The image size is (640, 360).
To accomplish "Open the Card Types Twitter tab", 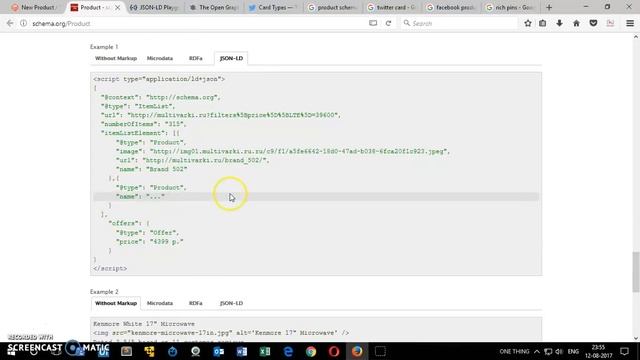I will [x=273, y=7].
